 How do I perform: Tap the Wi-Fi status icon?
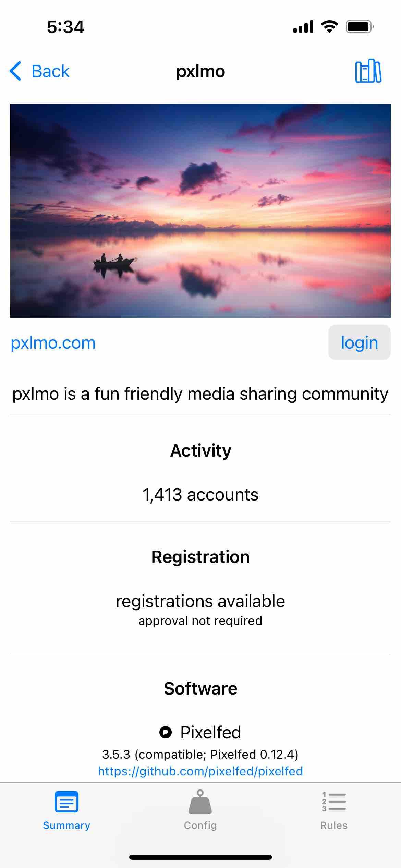coord(329,26)
